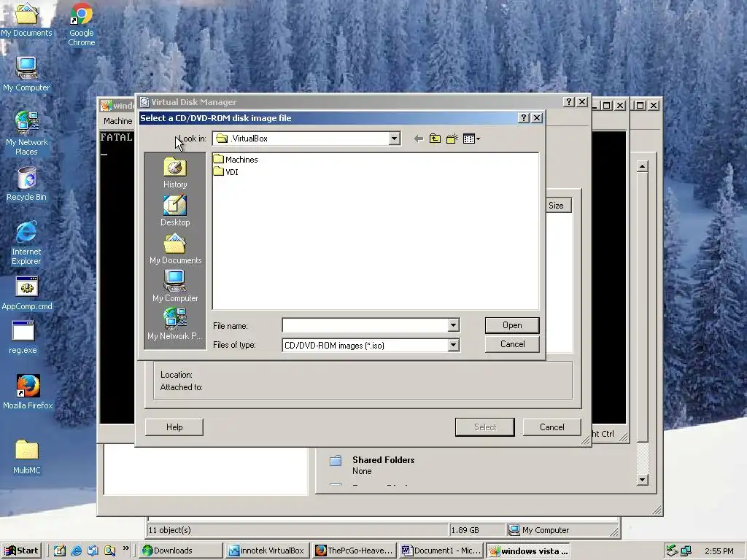This screenshot has width=747, height=560.
Task: Open the Recycle Bin
Action: [27, 184]
